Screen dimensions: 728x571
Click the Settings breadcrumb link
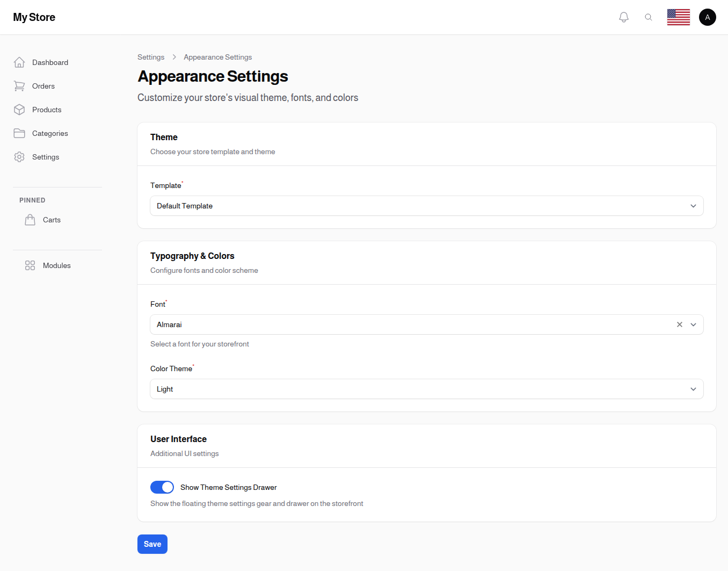tap(151, 57)
